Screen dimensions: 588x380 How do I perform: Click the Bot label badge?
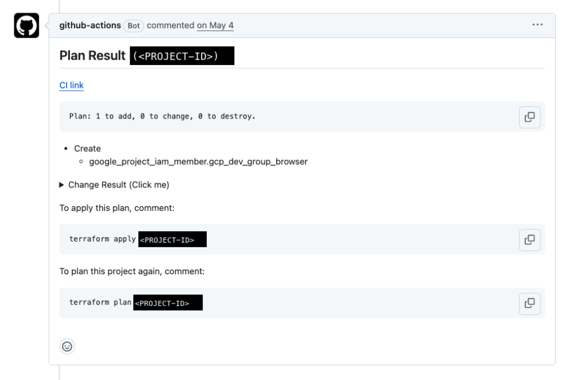[x=133, y=25]
